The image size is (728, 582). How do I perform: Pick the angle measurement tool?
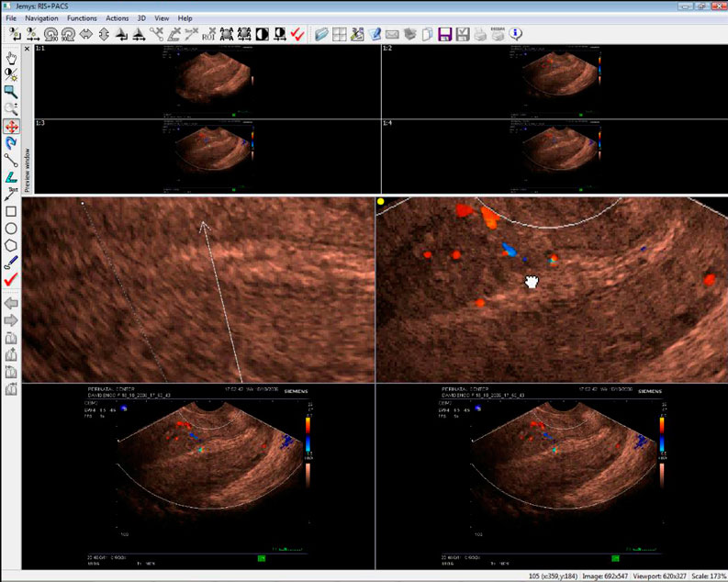(x=11, y=177)
